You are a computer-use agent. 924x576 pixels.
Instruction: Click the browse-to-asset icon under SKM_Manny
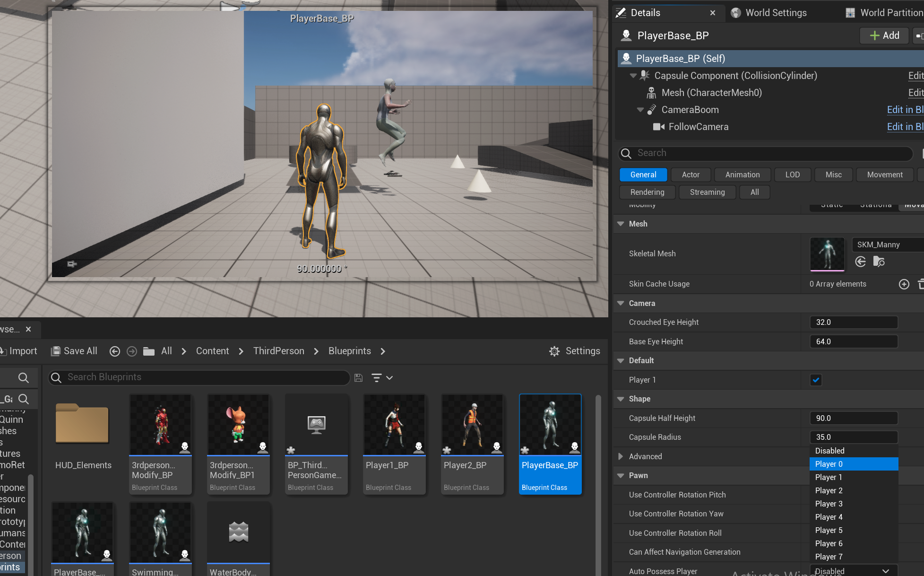879,262
